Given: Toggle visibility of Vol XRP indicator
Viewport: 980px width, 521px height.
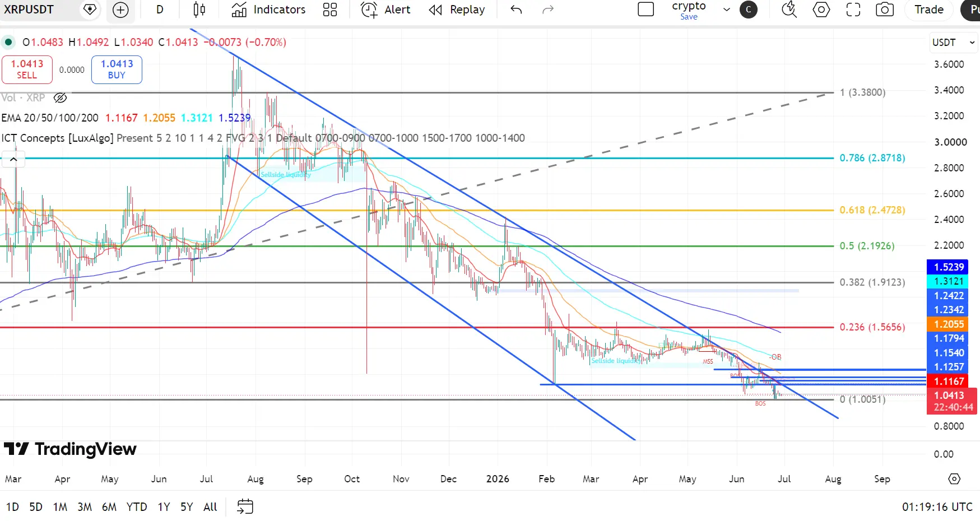Looking at the screenshot, I should pos(60,98).
